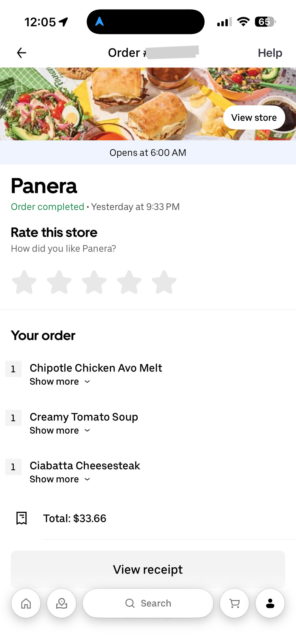Rate Panera one star

click(24, 282)
